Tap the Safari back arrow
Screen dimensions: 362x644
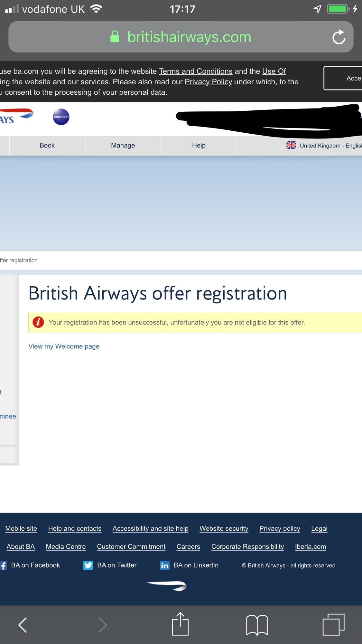(23, 625)
